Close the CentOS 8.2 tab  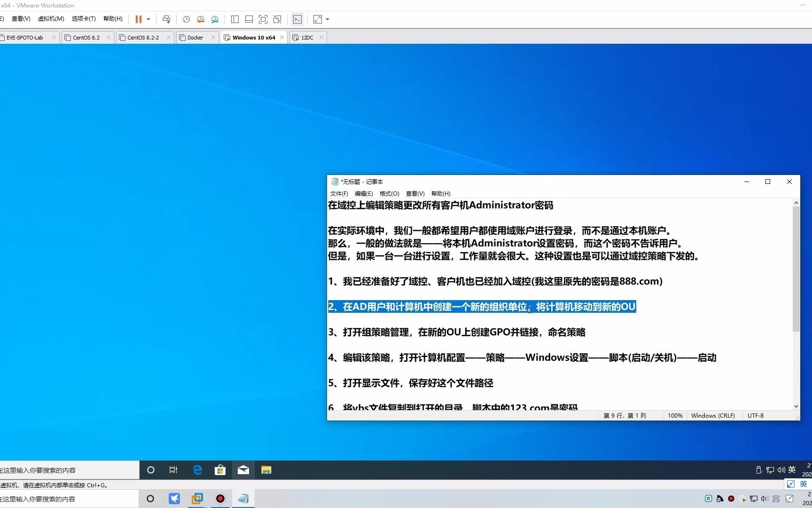point(109,37)
